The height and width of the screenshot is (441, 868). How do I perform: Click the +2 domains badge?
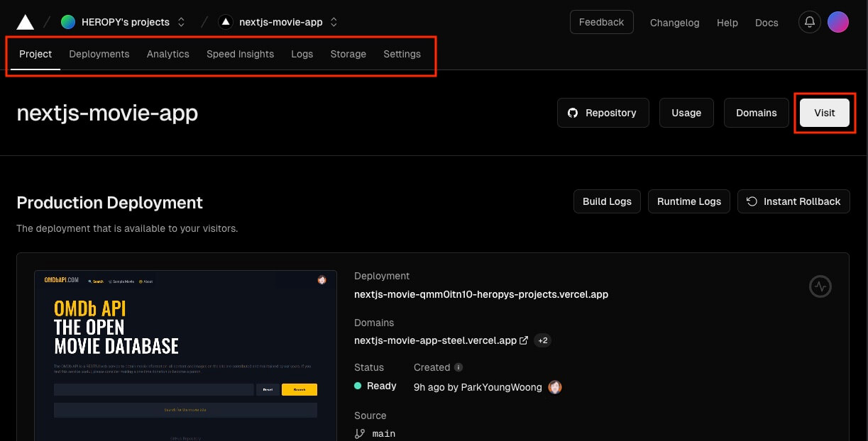[542, 340]
